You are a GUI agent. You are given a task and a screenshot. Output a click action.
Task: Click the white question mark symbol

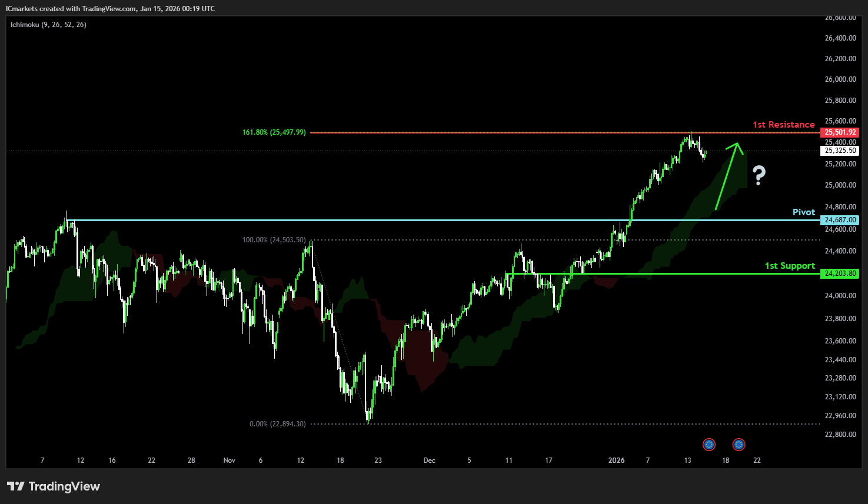(x=759, y=175)
